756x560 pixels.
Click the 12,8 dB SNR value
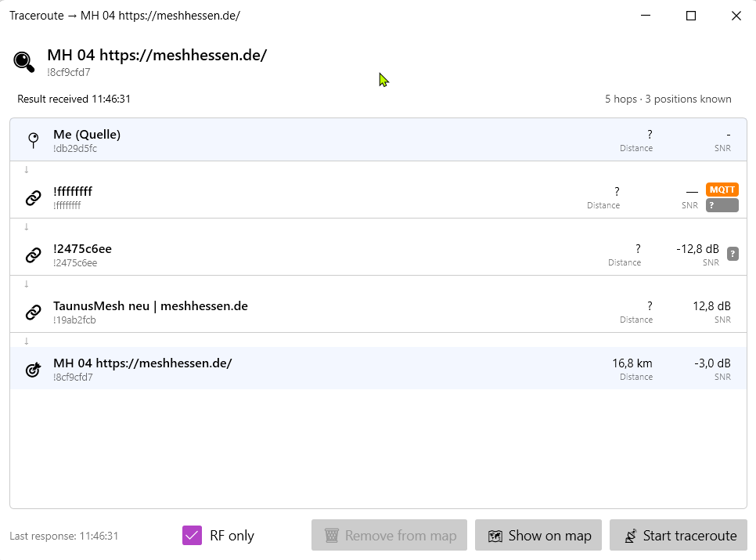tap(711, 306)
